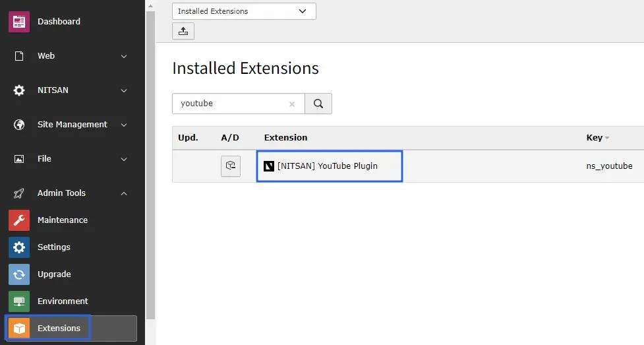Click the magnifier search button
The height and width of the screenshot is (345, 644).
pos(318,104)
